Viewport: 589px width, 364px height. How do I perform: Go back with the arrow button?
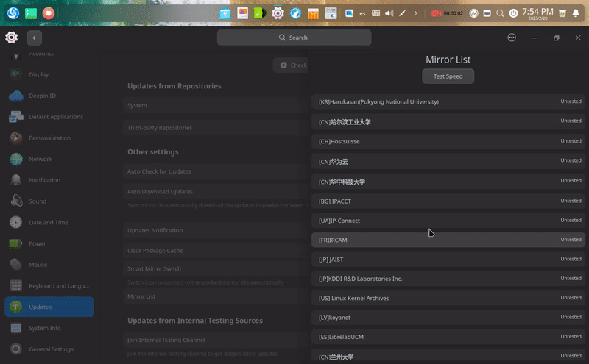[x=34, y=38]
